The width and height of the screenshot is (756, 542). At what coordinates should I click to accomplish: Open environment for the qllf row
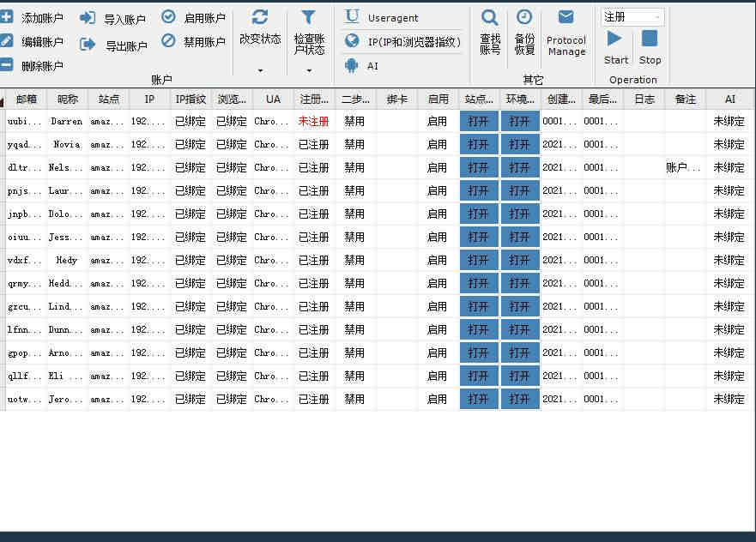[x=520, y=376]
